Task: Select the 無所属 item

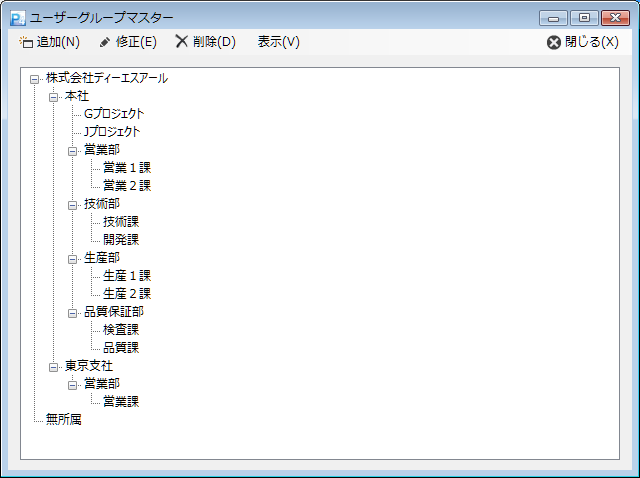Action: 64,420
